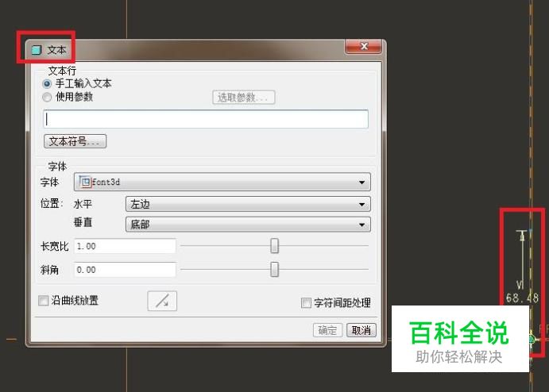The height and width of the screenshot is (392, 549).
Task: Click the flip text direction icon button
Action: click(x=162, y=301)
